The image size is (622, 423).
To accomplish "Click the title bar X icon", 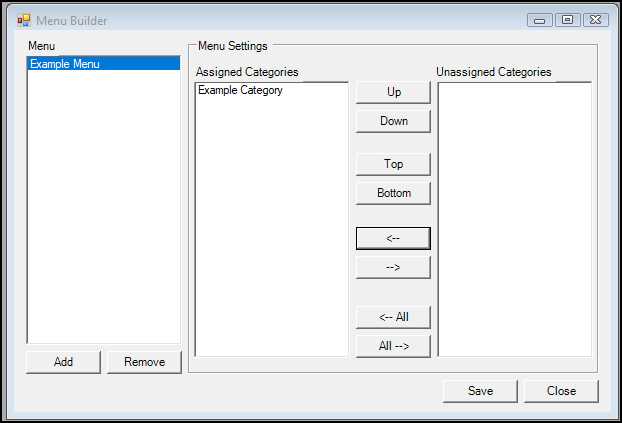I will pos(596,20).
